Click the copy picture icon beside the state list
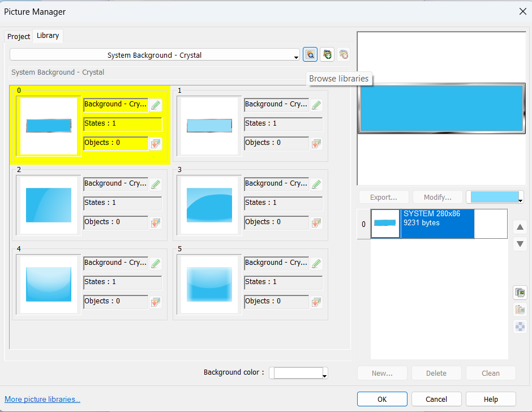Image resolution: width=532 pixels, height=412 pixels. tap(520, 293)
